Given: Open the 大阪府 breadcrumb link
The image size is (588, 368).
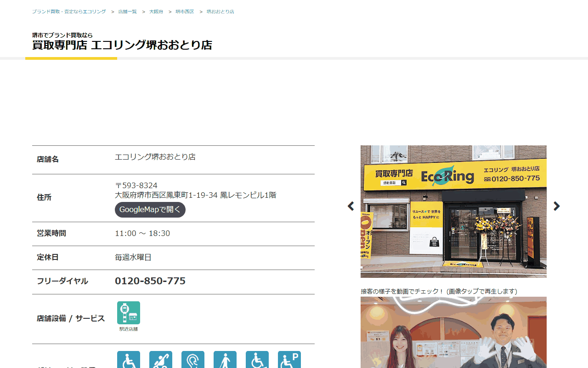Looking at the screenshot, I should coord(156,11).
